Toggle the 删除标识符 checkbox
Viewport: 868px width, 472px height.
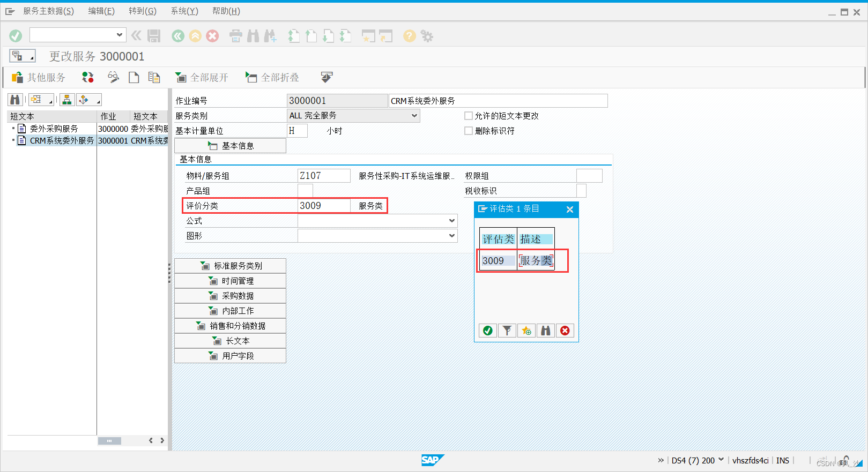tap(469, 131)
